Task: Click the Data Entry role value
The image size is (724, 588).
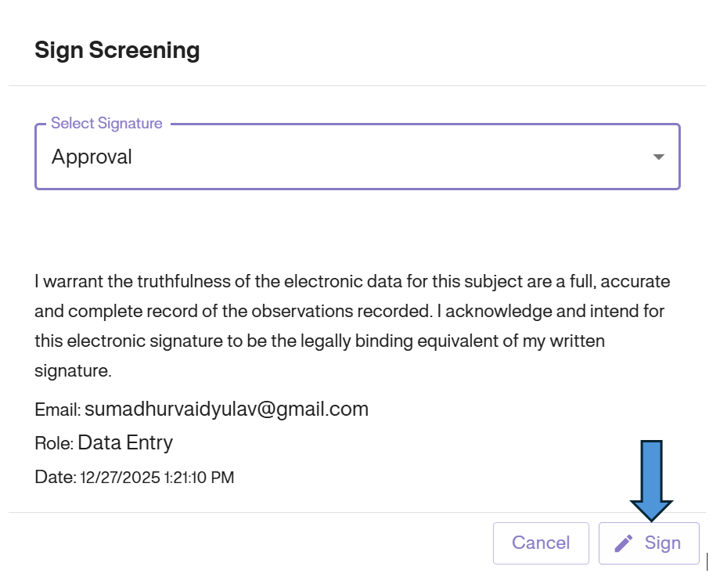Action: click(125, 442)
